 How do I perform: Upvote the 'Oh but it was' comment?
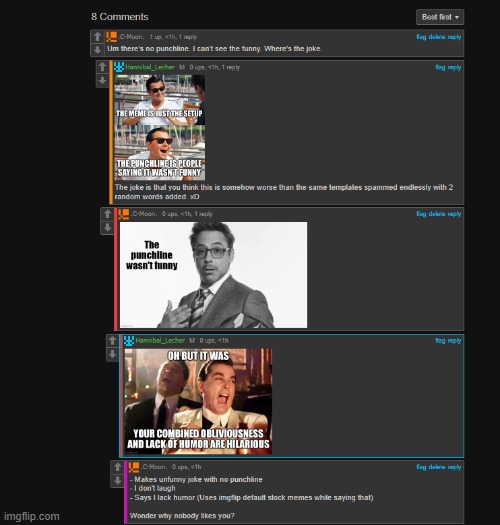coord(113,341)
